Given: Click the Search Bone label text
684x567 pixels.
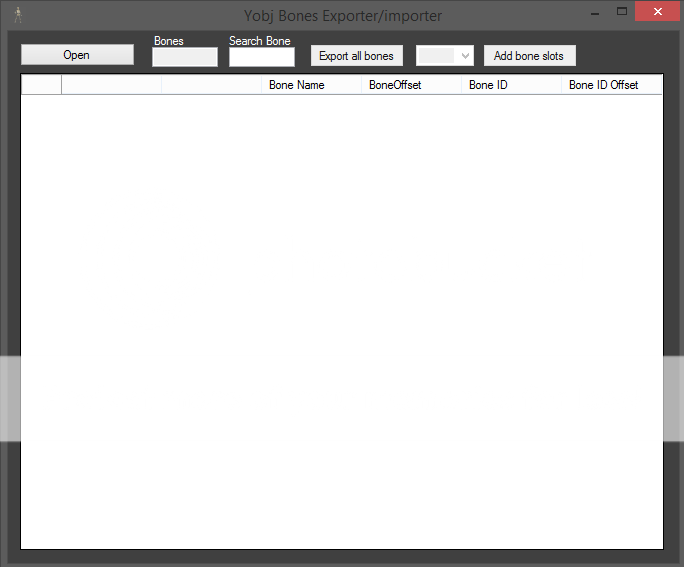Looking at the screenshot, I should (x=259, y=41).
